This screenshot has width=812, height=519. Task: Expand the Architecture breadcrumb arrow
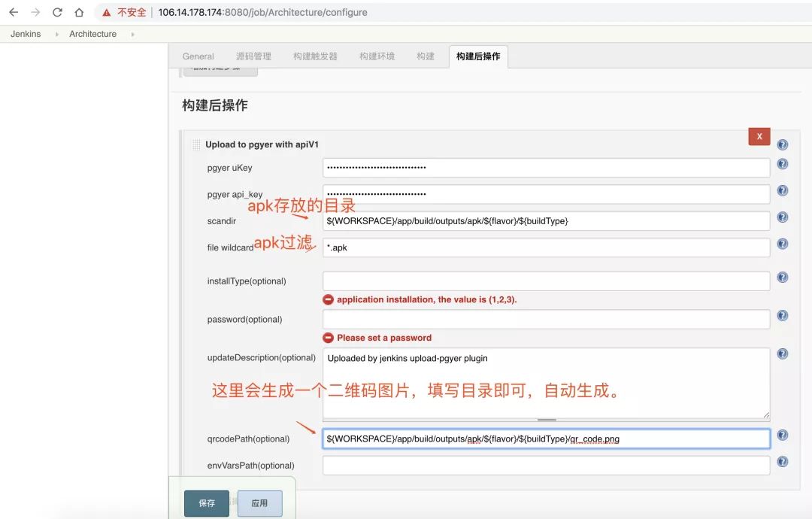coord(132,34)
